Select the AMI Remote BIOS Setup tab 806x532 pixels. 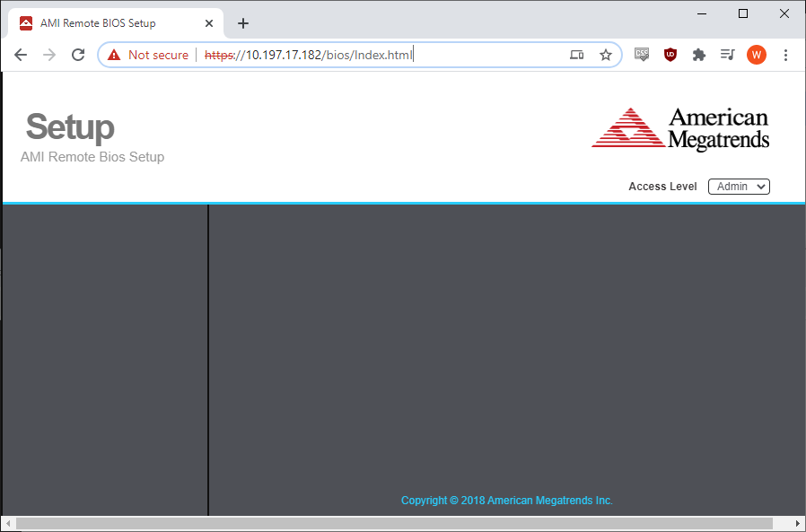(116, 23)
